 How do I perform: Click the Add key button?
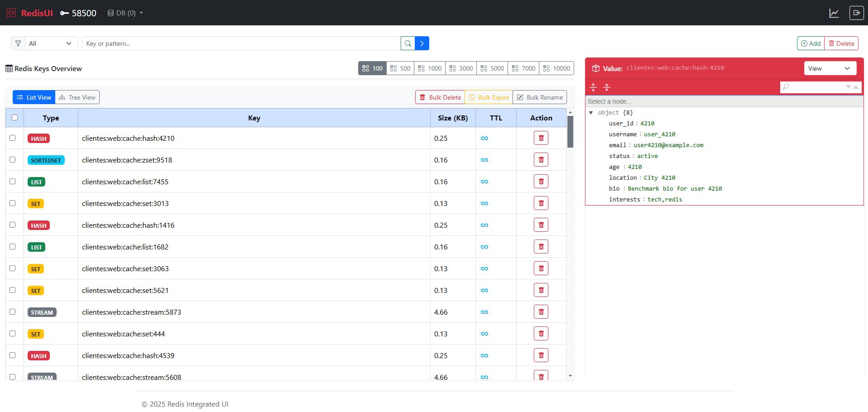pyautogui.click(x=810, y=43)
